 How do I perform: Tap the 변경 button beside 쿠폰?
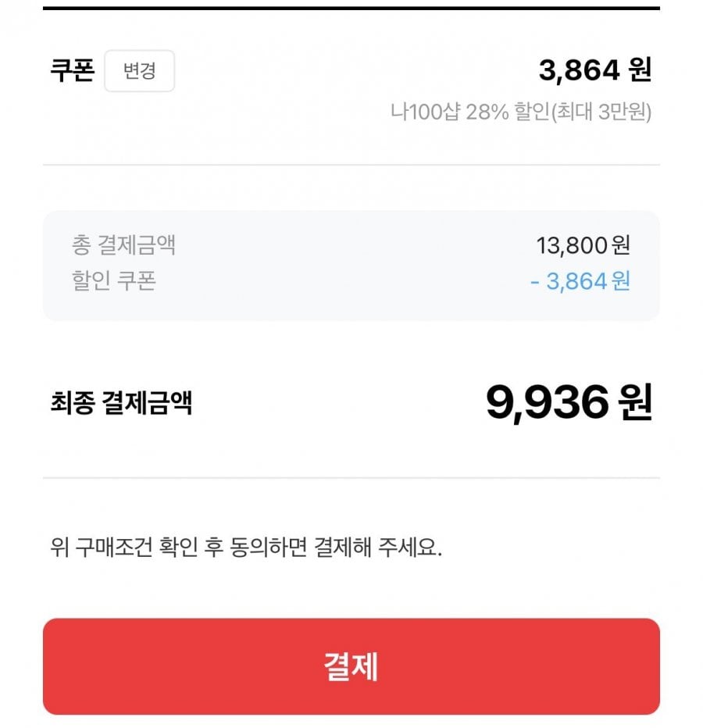pyautogui.click(x=139, y=71)
